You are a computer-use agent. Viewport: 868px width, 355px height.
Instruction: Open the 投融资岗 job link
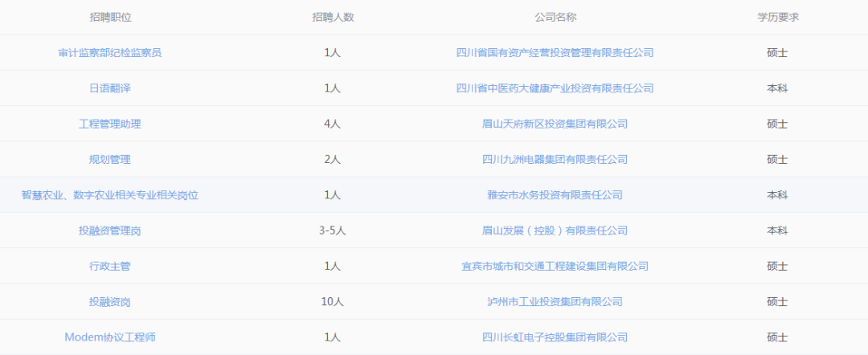pyautogui.click(x=110, y=302)
